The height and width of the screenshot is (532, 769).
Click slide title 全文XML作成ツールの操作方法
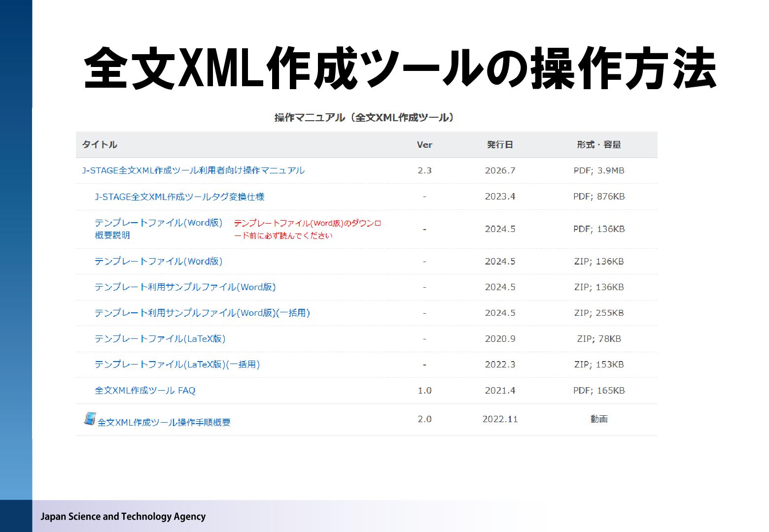pos(400,68)
